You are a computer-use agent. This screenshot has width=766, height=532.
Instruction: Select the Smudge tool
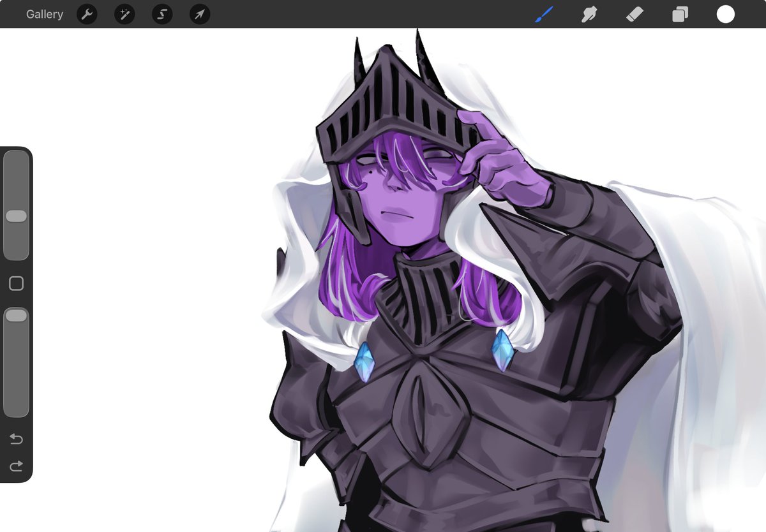[589, 14]
